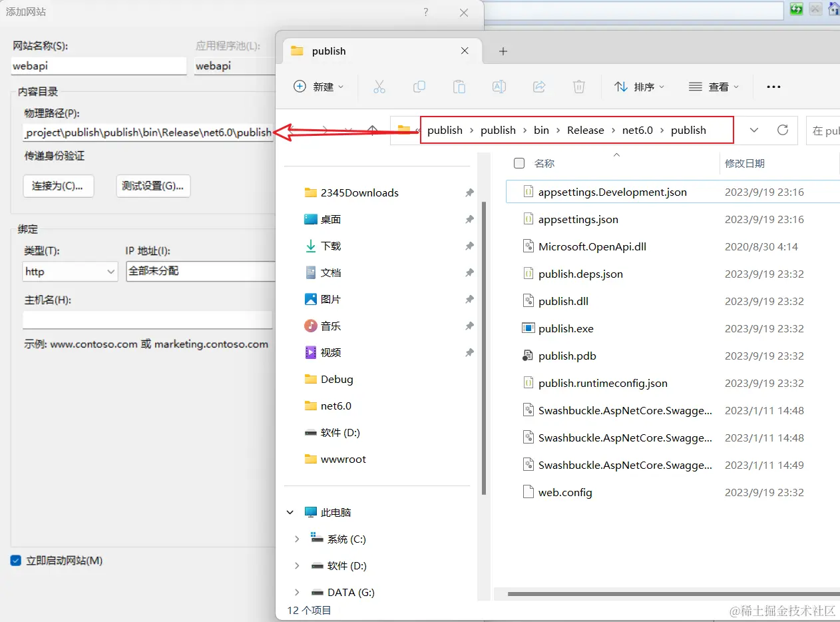
Task: Click the Rename icon in Explorer toolbar
Action: 499,87
